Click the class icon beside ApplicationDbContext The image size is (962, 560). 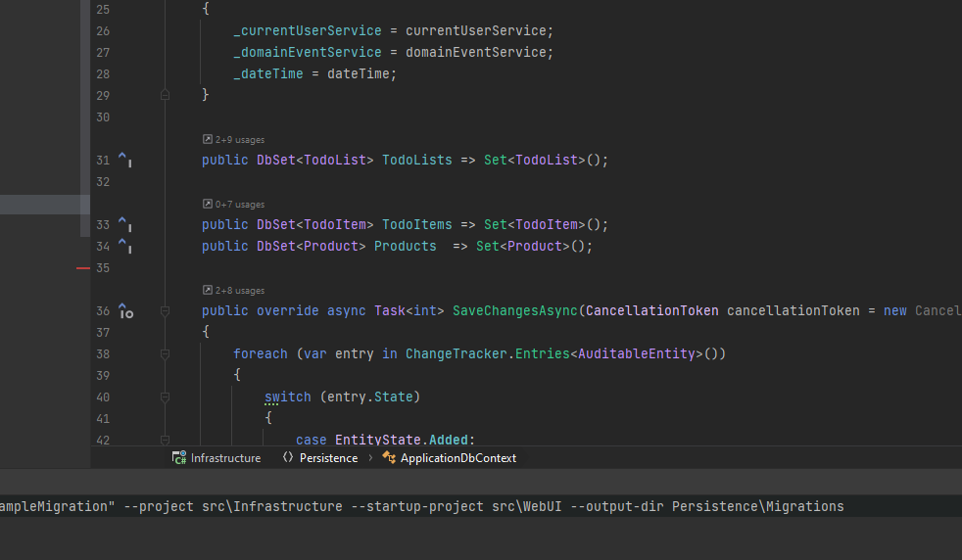click(389, 457)
